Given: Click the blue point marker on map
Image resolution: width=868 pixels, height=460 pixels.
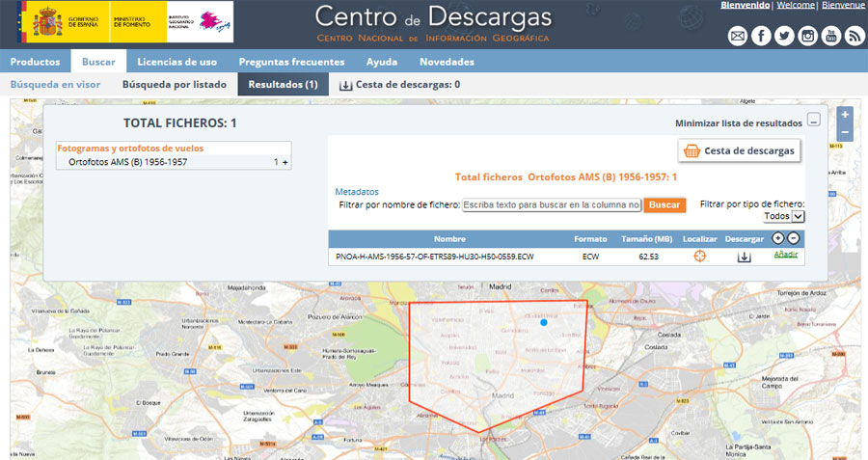Looking at the screenshot, I should coord(544,322).
